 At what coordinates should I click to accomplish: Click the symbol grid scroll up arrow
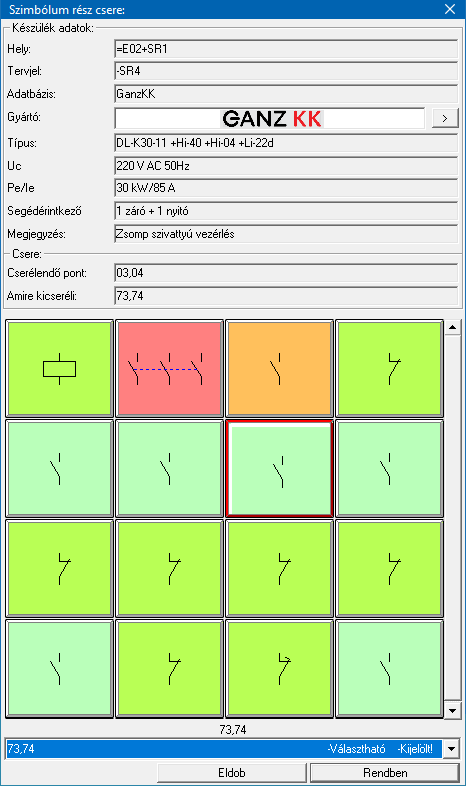452,328
